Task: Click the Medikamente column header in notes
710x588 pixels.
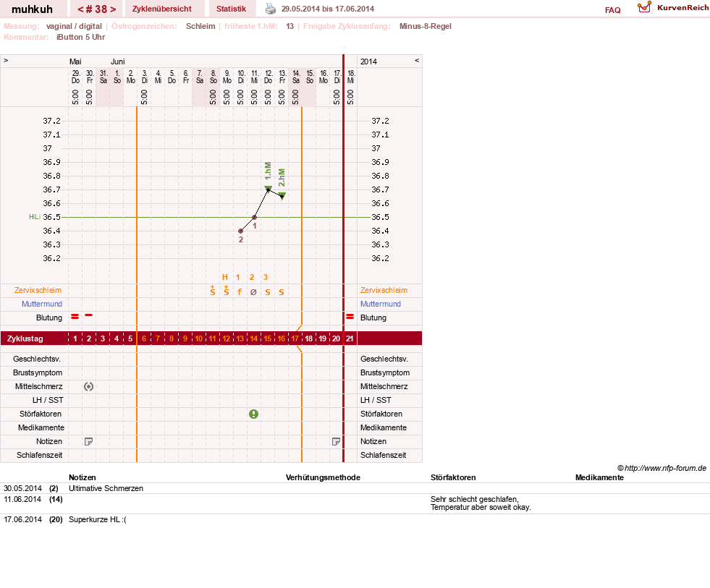Action: 599,477
